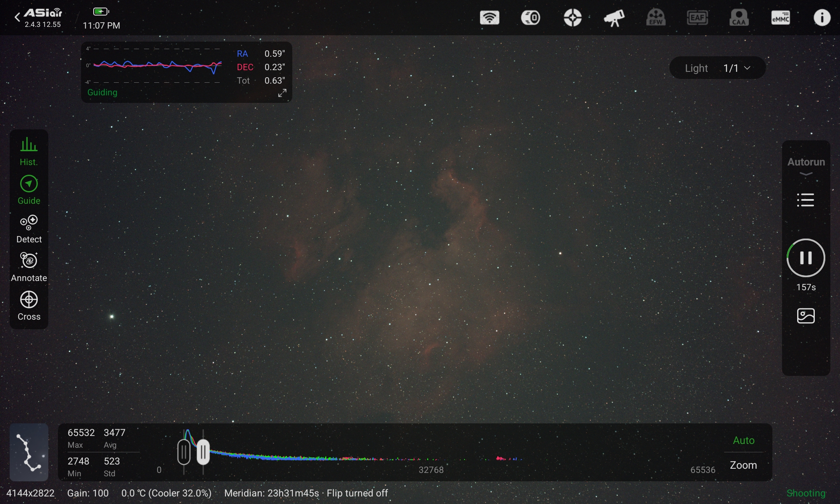Open the EAF focuser settings
The width and height of the screenshot is (840, 504).
point(697,18)
